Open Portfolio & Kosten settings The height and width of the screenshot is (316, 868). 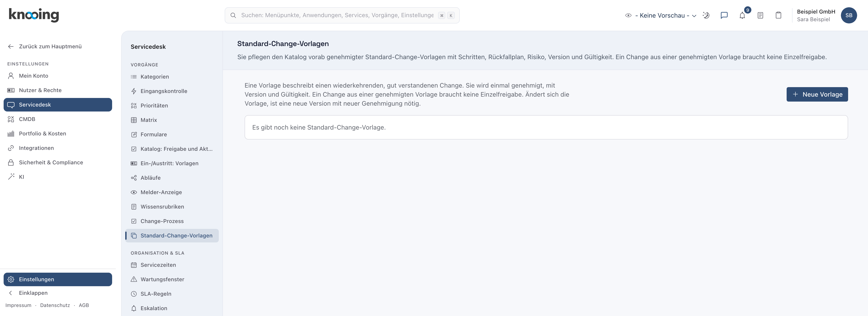58,134
